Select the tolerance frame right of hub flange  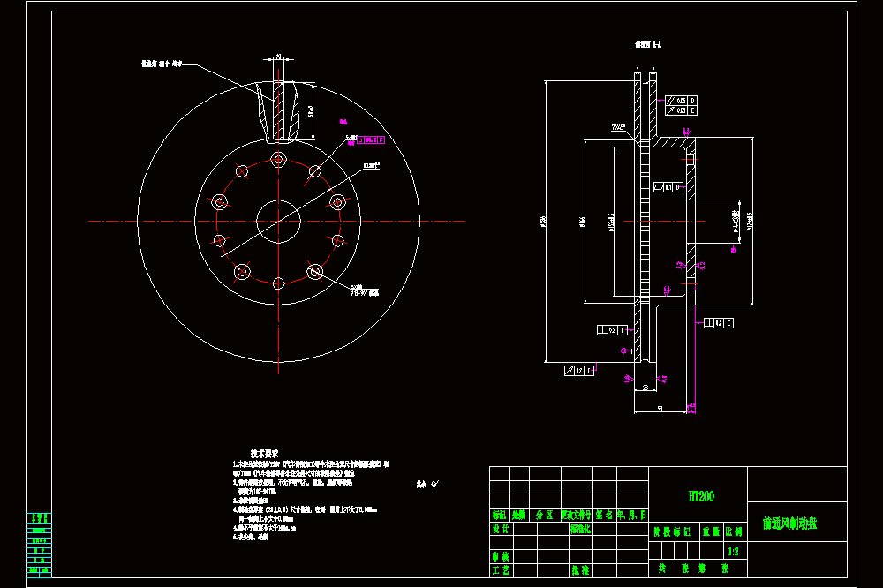point(719,323)
